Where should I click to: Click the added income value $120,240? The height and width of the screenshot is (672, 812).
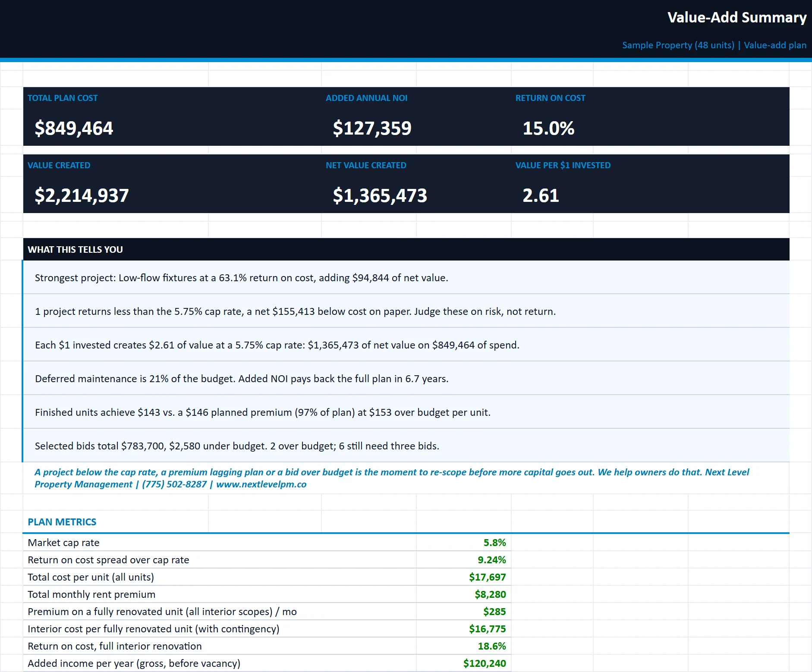click(485, 663)
